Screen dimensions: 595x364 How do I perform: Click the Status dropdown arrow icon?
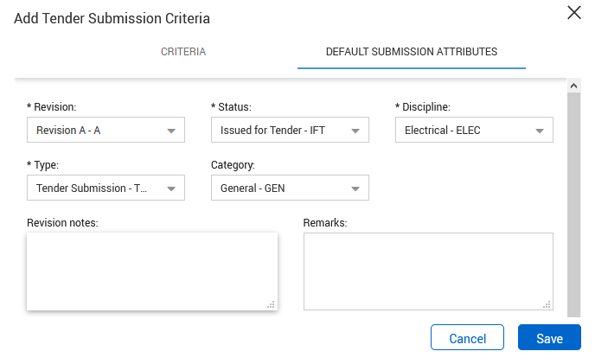(355, 131)
